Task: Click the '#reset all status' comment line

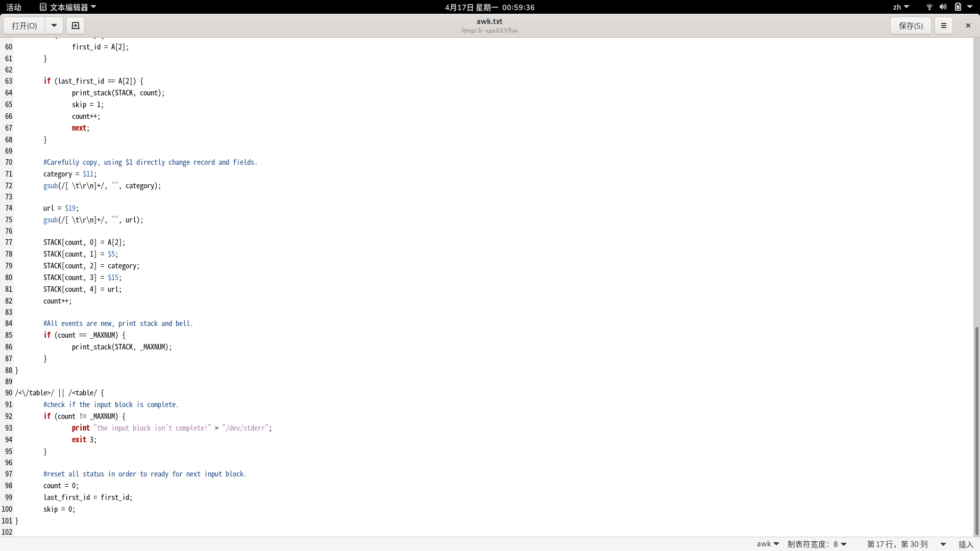Action: (145, 474)
